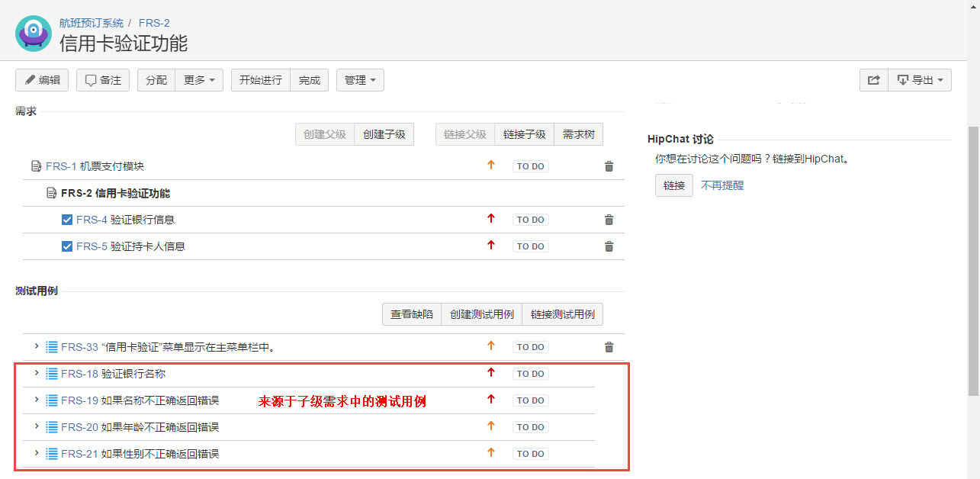Image resolution: width=980 pixels, height=479 pixels.
Task: Open the 导出 export dropdown
Action: pyautogui.click(x=920, y=80)
